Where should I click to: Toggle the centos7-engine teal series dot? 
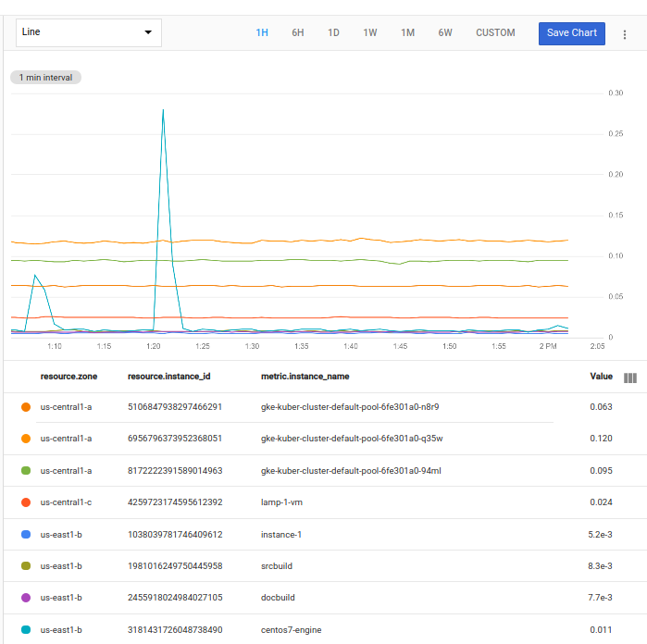click(x=25, y=629)
